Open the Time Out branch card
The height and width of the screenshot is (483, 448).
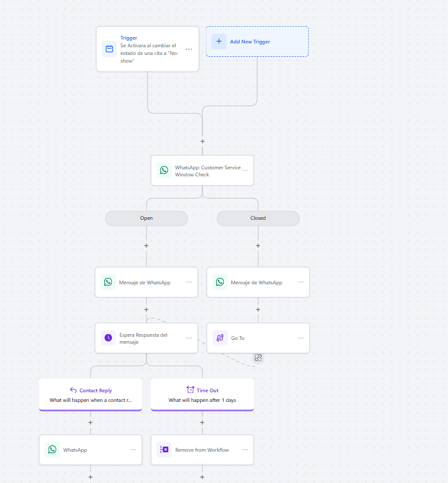click(x=202, y=394)
